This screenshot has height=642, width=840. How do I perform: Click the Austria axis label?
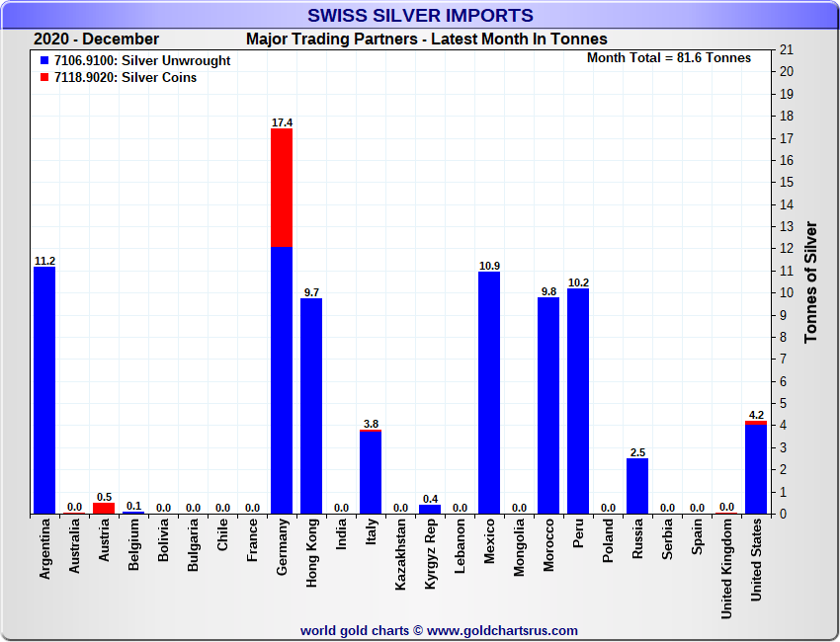pos(104,540)
